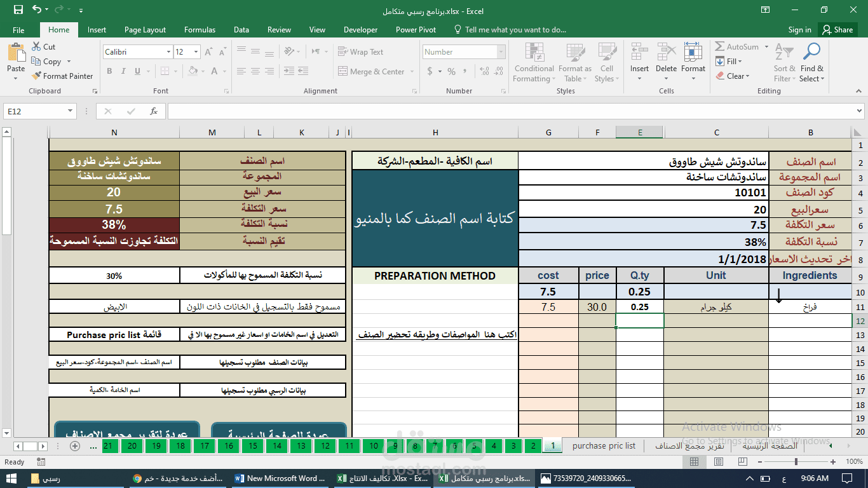
Task: Click the Cut scissors icon
Action: (x=36, y=47)
